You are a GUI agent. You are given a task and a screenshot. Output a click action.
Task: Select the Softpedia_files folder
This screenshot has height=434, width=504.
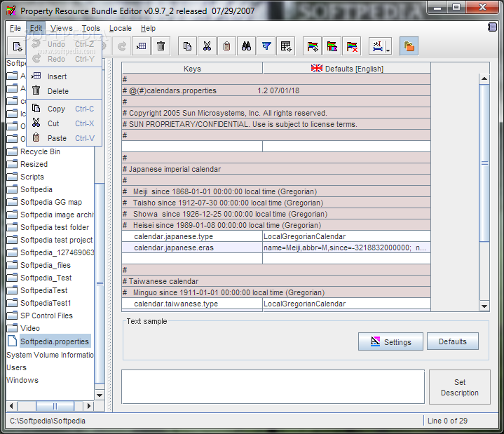click(46, 265)
